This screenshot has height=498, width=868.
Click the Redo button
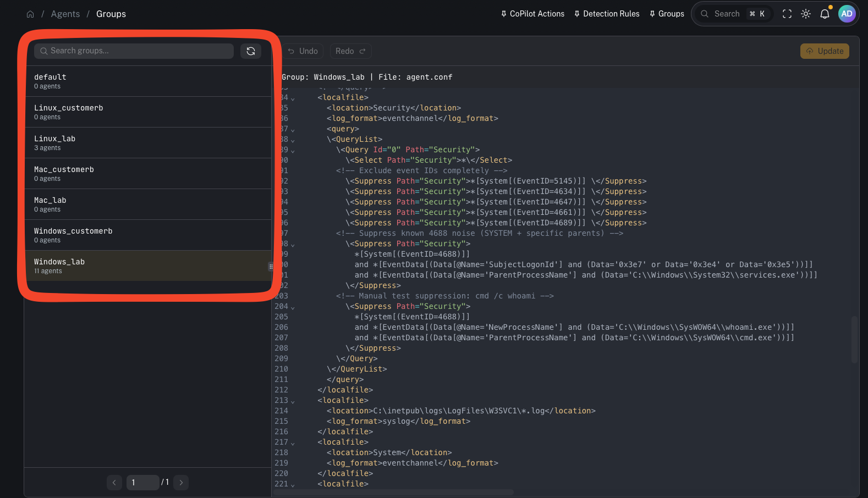[x=350, y=51]
